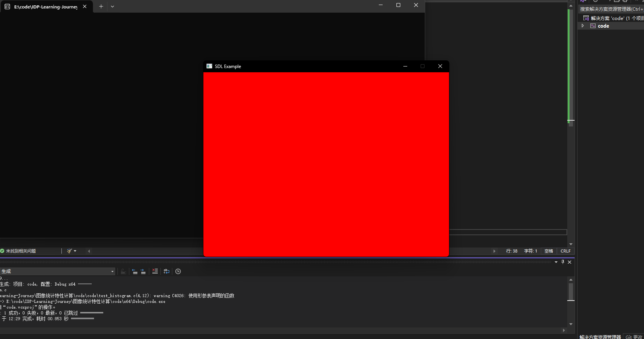Click the build summary '1 成功, 0 失败' line
This screenshot has height=339, width=644.
[52, 313]
